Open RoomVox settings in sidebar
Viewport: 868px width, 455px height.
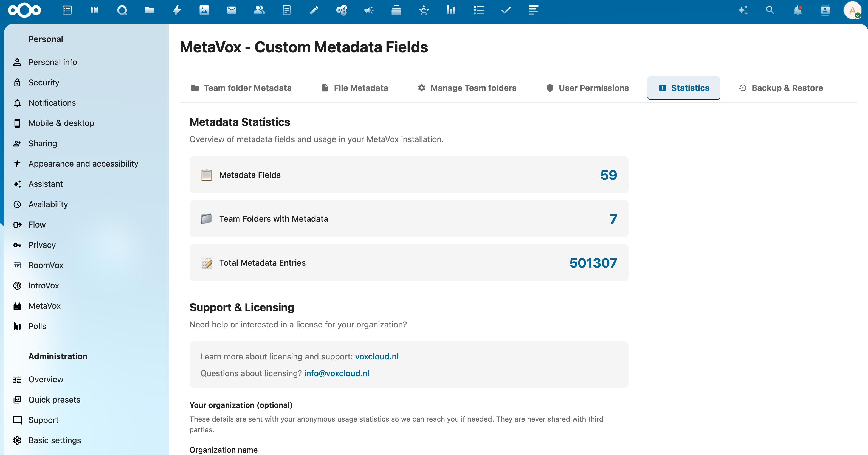point(86,265)
